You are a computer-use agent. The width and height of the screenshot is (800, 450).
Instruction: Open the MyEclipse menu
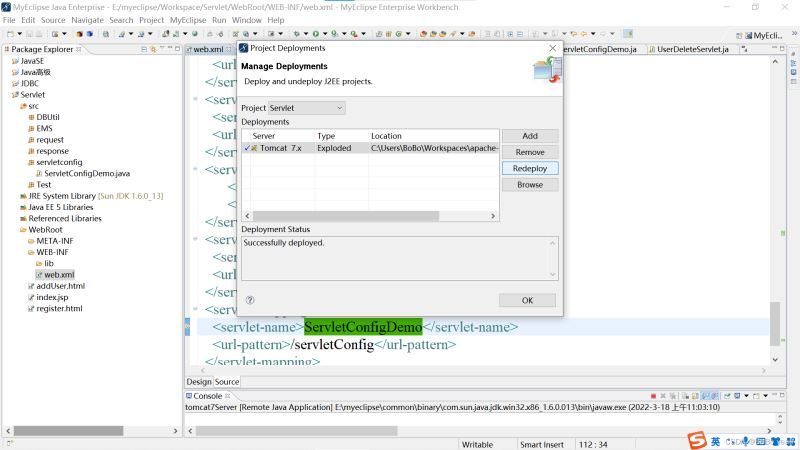pos(188,20)
